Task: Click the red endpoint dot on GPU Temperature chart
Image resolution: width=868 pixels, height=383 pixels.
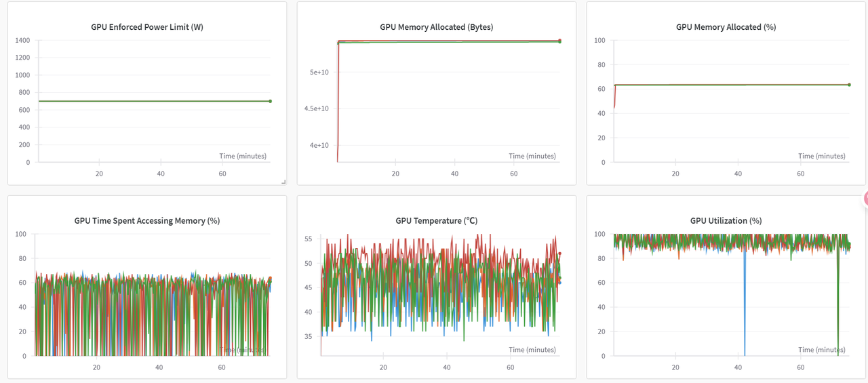Action: tap(559, 254)
